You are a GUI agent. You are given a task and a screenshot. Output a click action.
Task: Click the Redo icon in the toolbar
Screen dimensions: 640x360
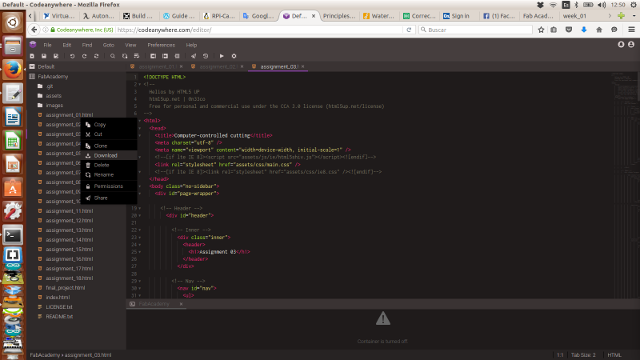[x=84, y=56]
